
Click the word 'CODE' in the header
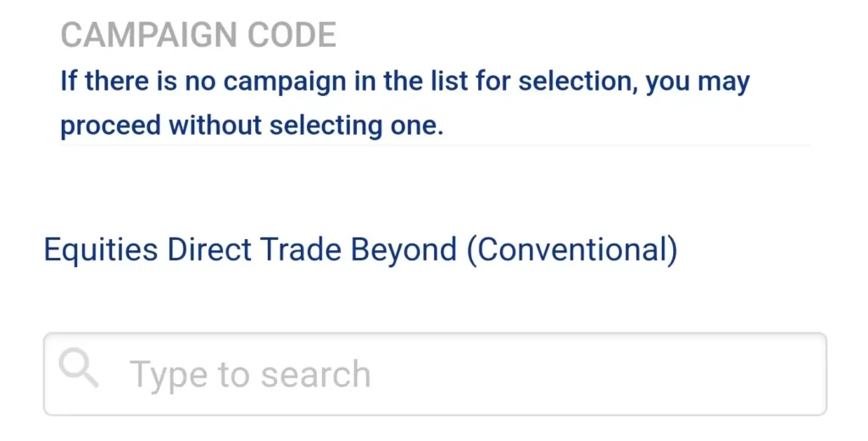coord(292,35)
